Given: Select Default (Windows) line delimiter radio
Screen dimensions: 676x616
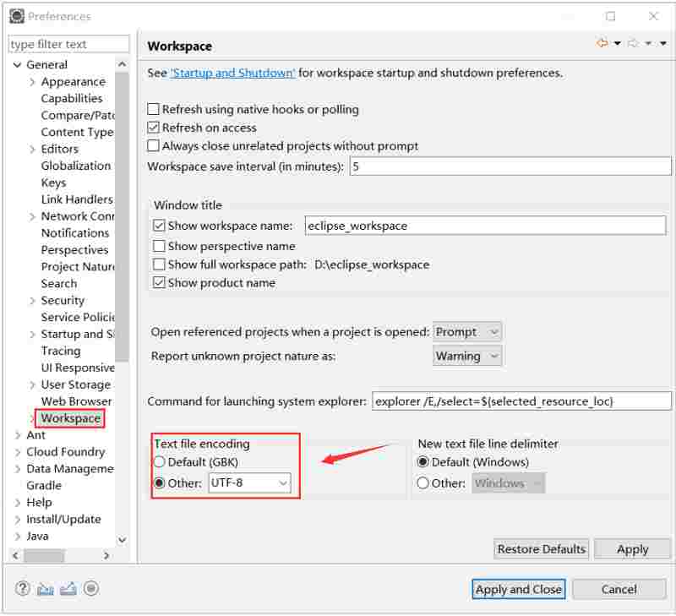Looking at the screenshot, I should [x=423, y=462].
